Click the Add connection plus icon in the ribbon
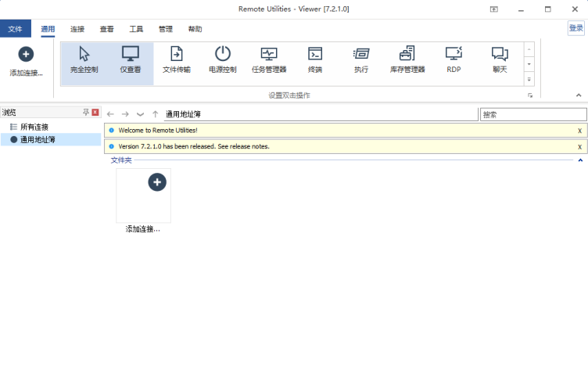 pos(26,55)
